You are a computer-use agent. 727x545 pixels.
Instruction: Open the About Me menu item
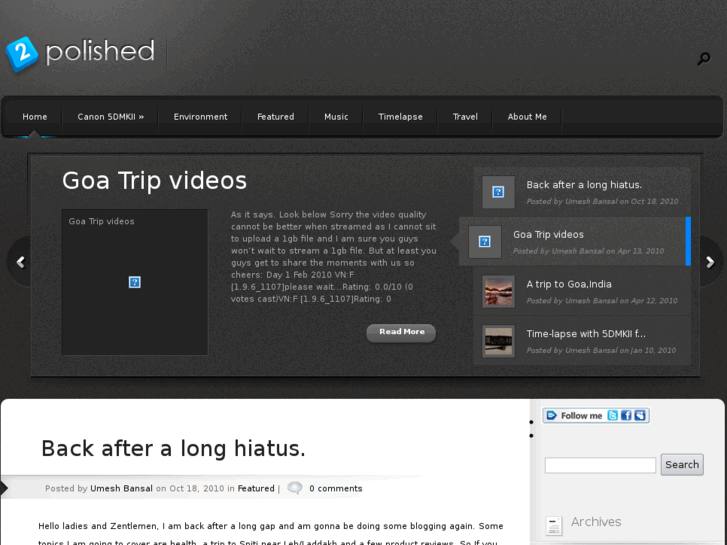pos(527,117)
